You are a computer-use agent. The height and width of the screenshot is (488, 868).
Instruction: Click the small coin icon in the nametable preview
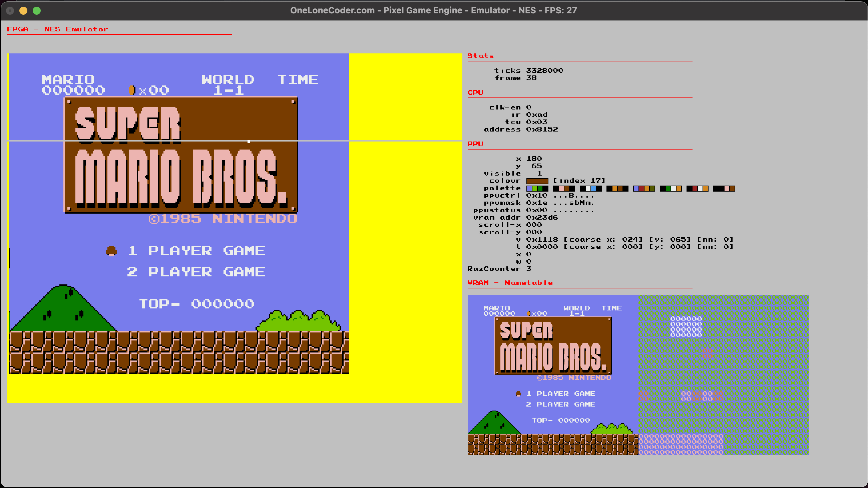coord(528,313)
